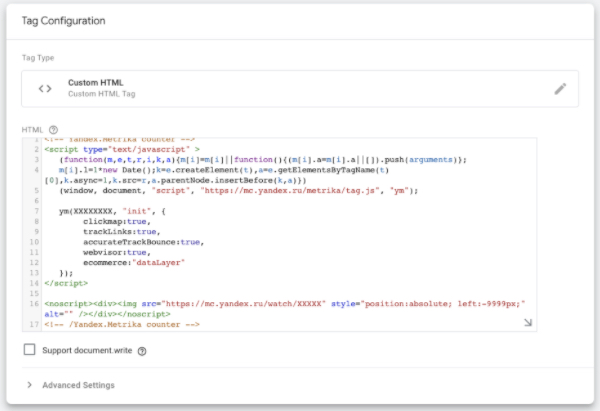Click the /Yandex.Metrika counter comment line
The height and width of the screenshot is (411, 600).
coord(122,325)
